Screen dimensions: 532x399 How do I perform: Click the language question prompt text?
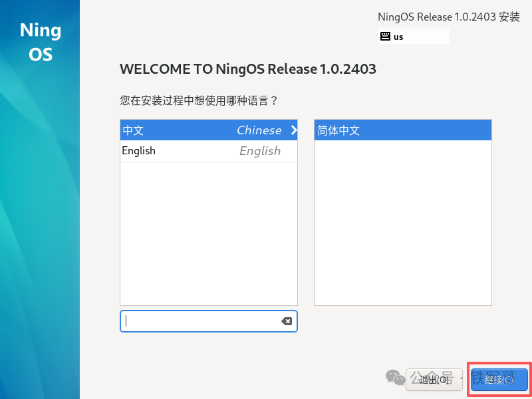pos(198,101)
